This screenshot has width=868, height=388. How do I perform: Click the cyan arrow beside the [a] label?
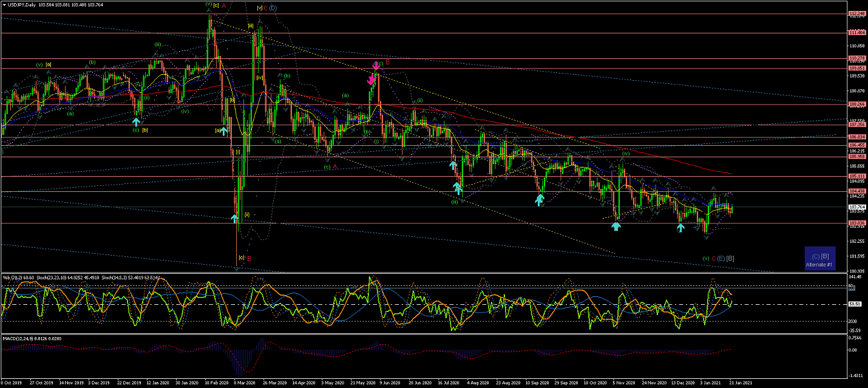224,131
